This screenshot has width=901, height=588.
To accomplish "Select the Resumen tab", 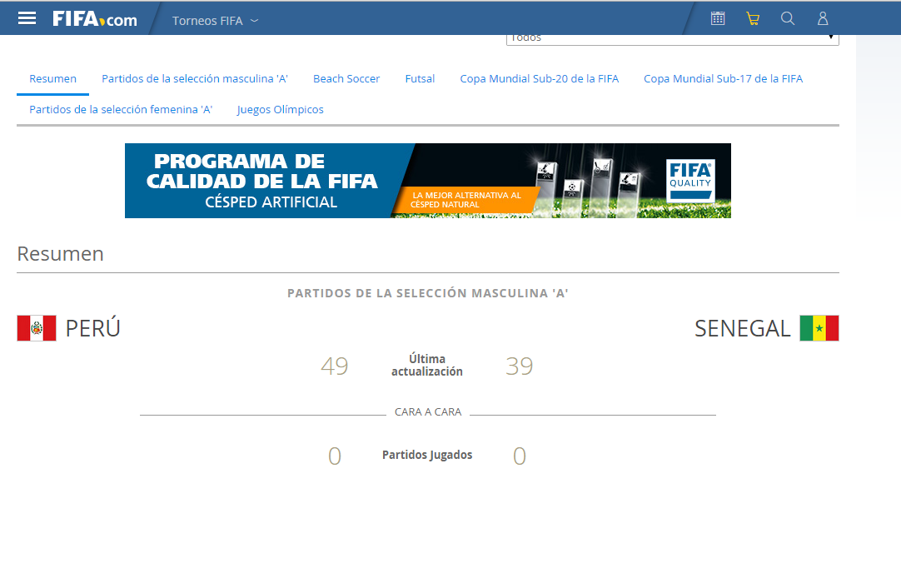I will pyautogui.click(x=52, y=79).
